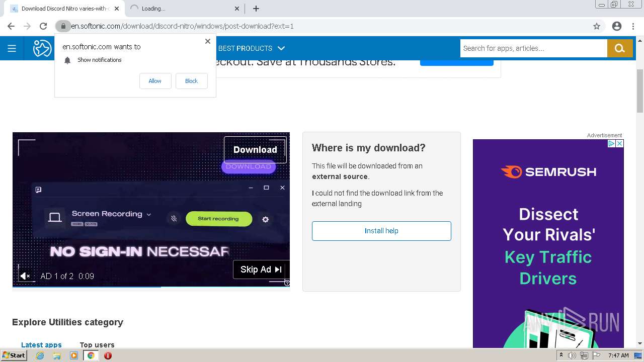The image size is (644, 362).
Task: Click the 'Explore Utilities category' heading
Action: (67, 322)
